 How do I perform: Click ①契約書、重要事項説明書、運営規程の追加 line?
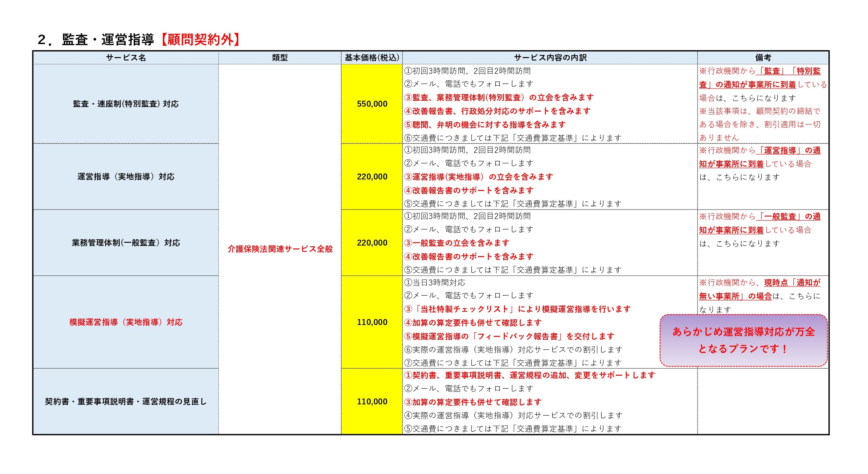click(x=530, y=375)
